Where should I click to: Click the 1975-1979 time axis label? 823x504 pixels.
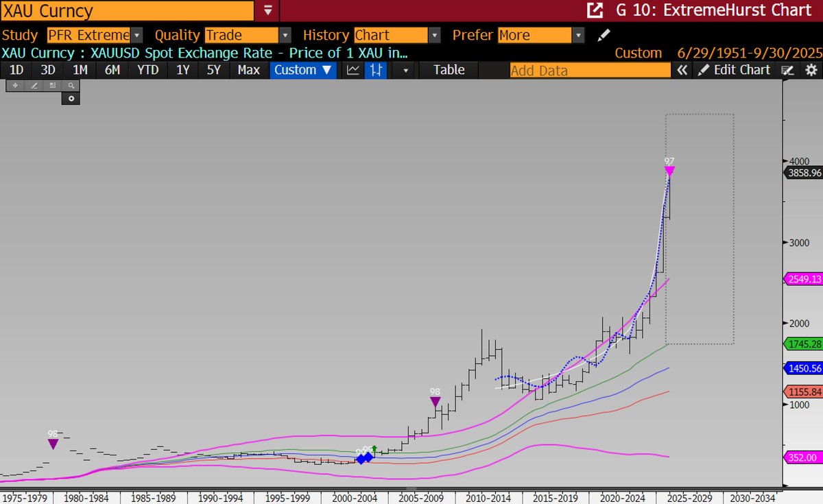(x=26, y=498)
